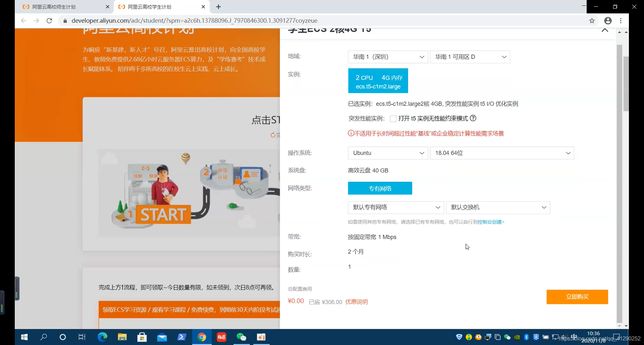Open the 优惠说明 link
Image resolution: width=644 pixels, height=345 pixels.
point(357,302)
